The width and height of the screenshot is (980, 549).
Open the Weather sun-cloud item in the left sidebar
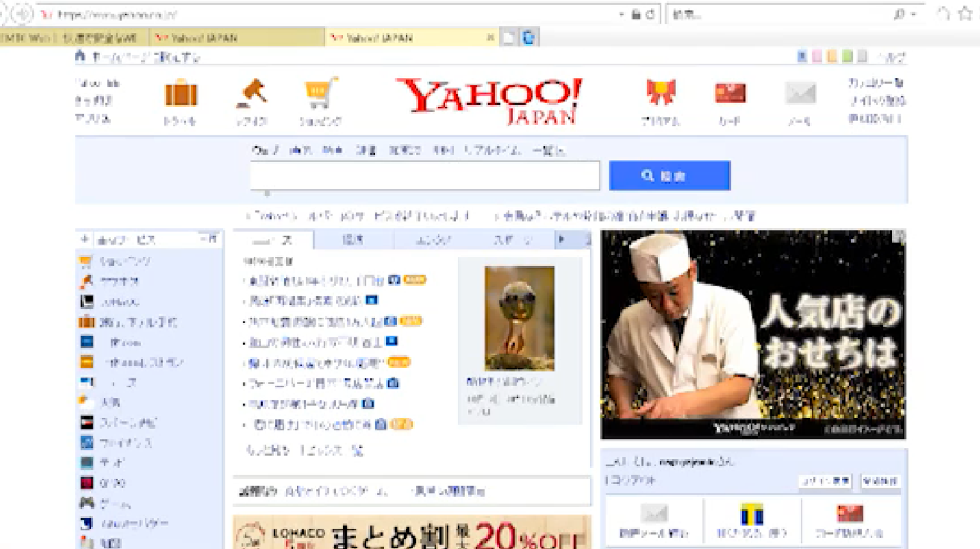pos(100,402)
